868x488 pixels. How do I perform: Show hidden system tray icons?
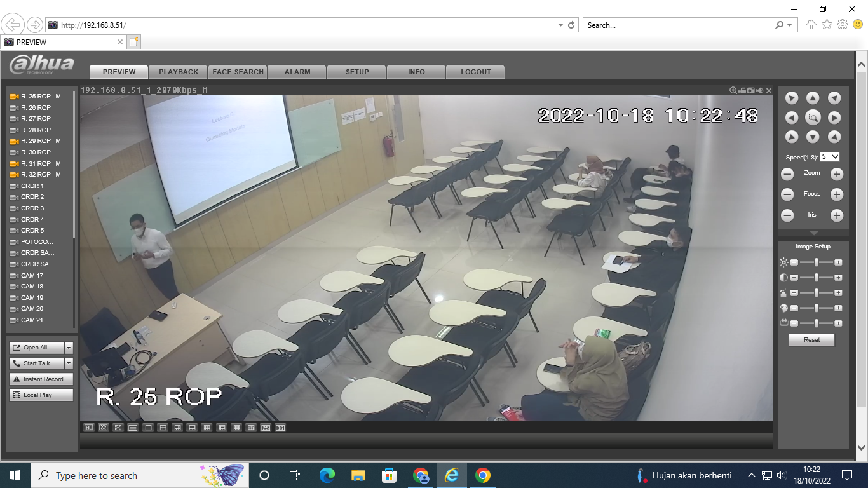pyautogui.click(x=752, y=475)
